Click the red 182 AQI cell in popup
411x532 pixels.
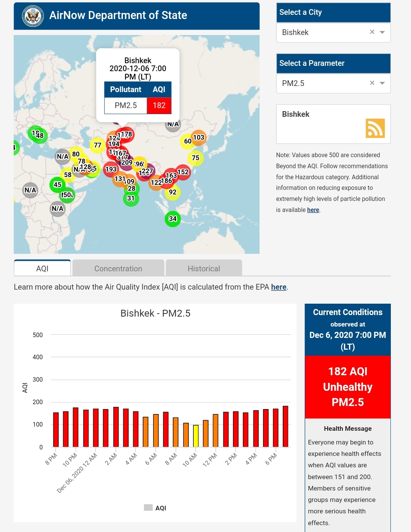pos(159,105)
